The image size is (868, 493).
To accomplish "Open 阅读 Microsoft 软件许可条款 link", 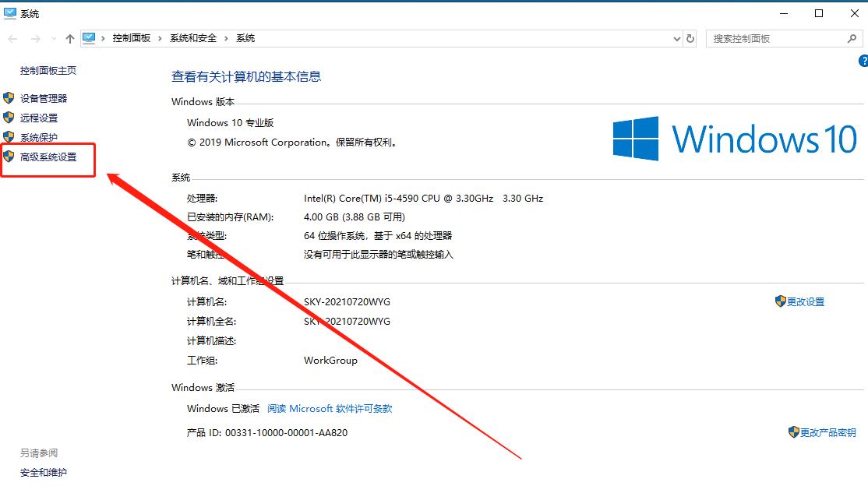I will 330,408.
